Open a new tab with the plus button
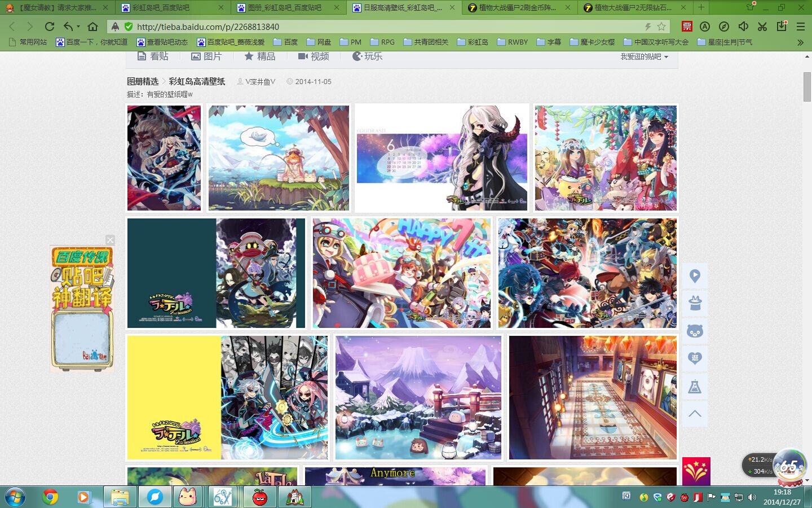Screen dimensions: 812x508 pos(701,7)
